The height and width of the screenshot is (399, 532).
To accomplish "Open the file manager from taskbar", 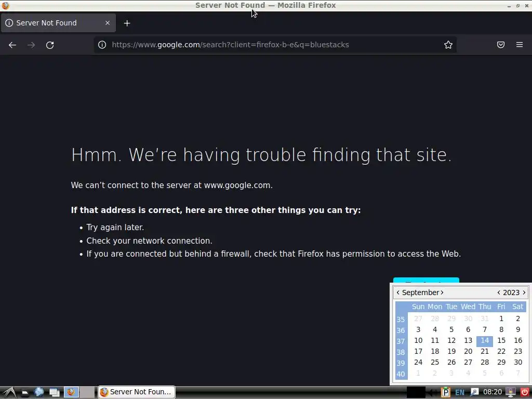I will [25, 393].
